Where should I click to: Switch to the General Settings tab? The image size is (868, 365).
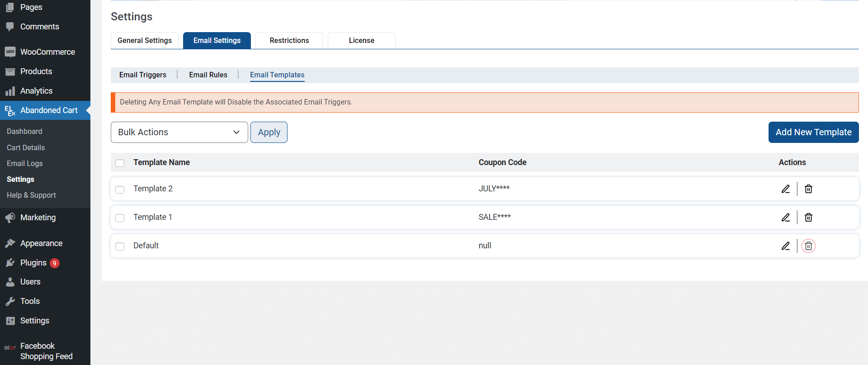coord(145,40)
